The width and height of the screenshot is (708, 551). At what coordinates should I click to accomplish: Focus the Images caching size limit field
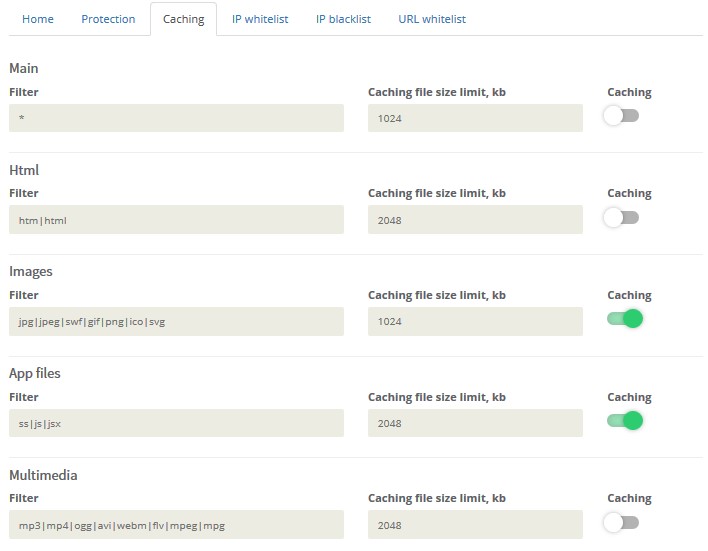(475, 321)
